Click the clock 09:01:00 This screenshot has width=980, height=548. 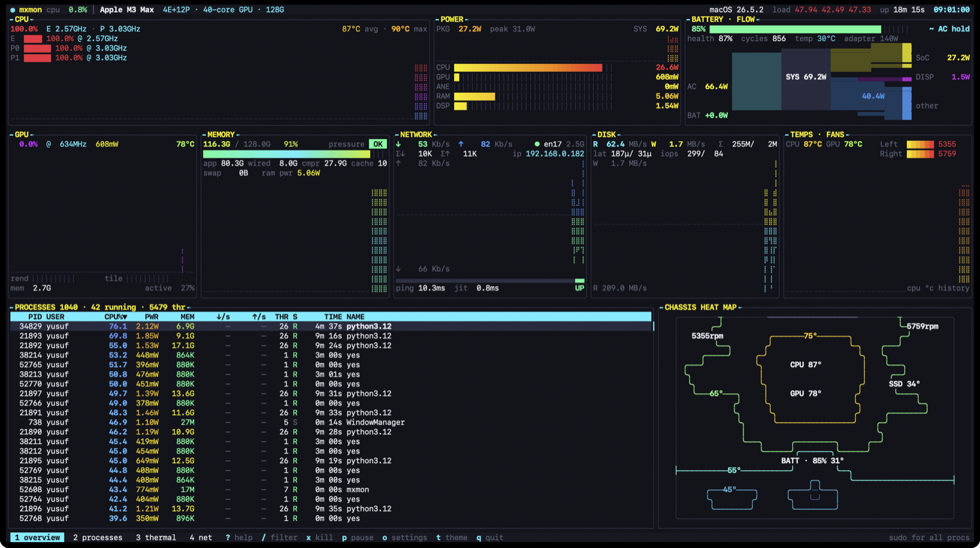click(951, 10)
